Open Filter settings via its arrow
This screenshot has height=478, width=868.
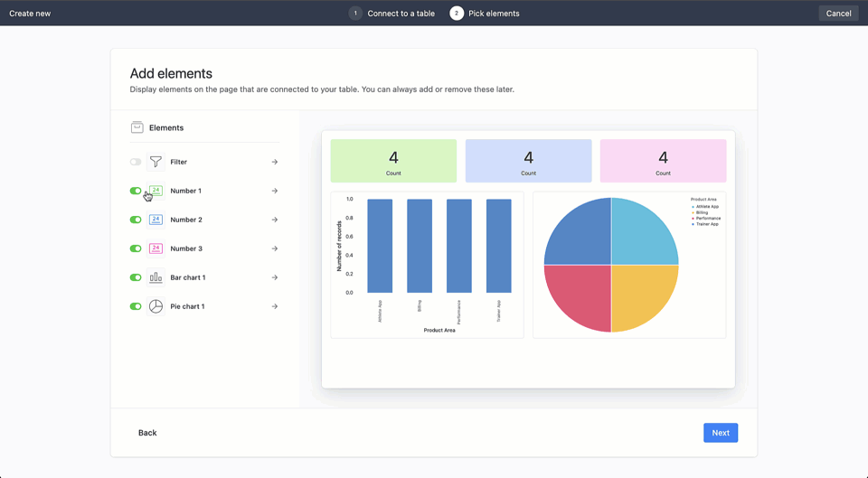(x=275, y=162)
